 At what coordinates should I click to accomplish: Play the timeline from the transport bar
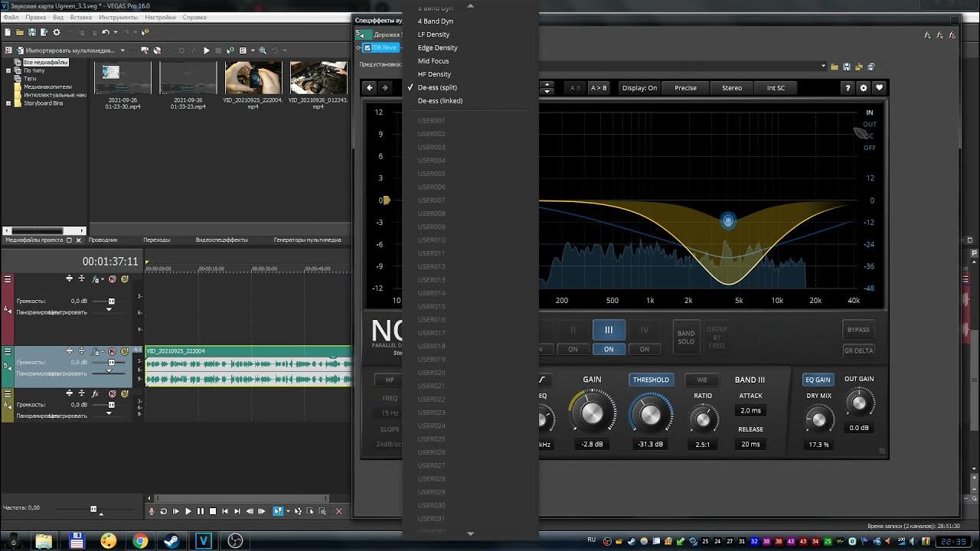[188, 511]
